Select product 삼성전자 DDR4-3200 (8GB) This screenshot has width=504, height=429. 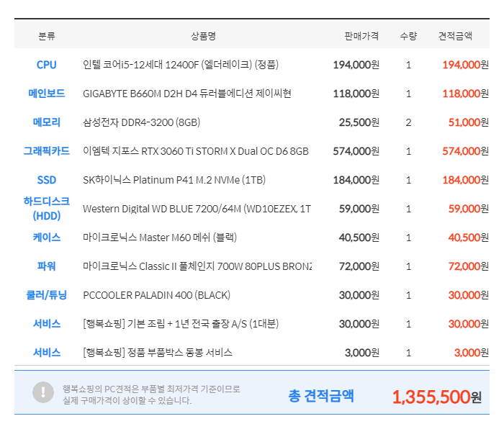coord(141,122)
